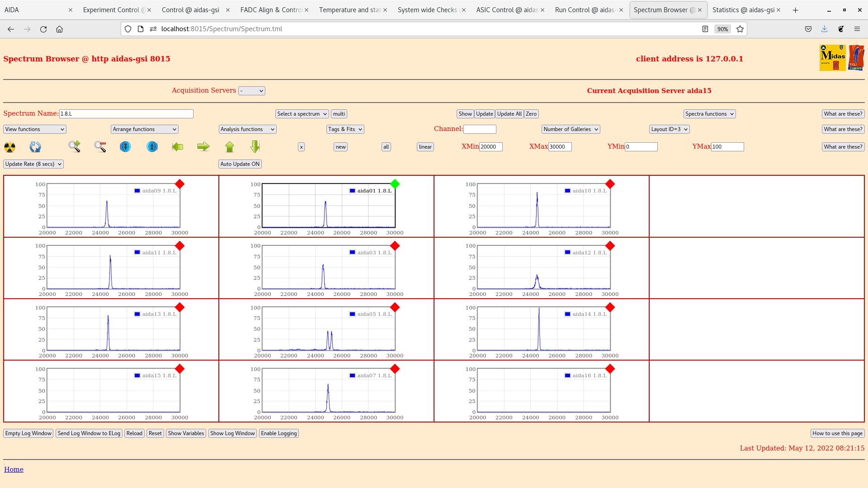Click the blue legend swatch of aida05

pos(352,314)
